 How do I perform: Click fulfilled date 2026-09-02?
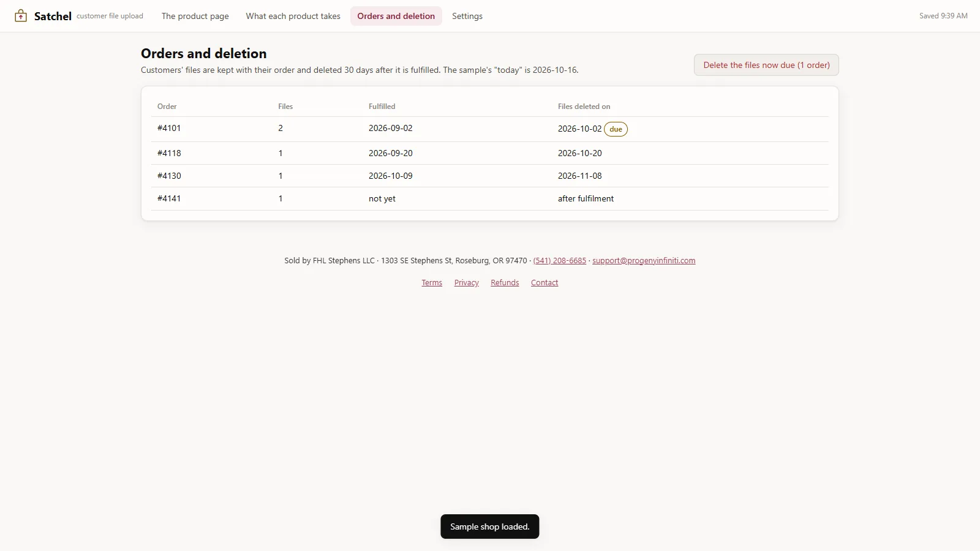click(391, 128)
